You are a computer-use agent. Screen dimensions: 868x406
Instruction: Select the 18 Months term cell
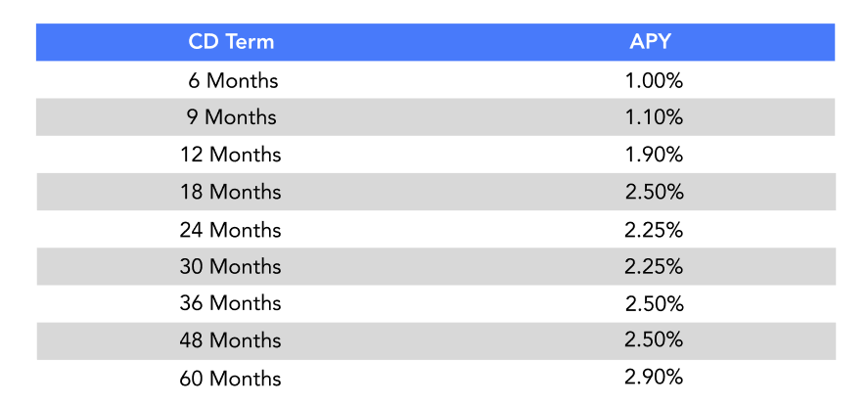(230, 192)
